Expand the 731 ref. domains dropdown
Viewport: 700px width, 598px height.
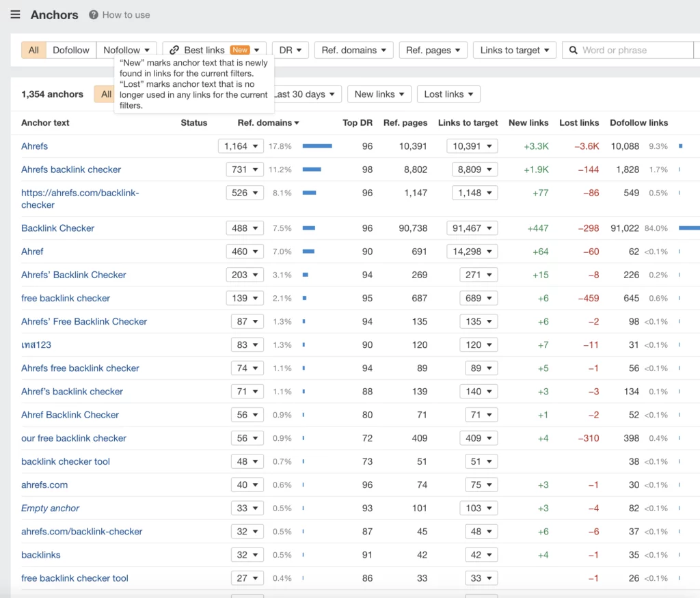point(245,169)
